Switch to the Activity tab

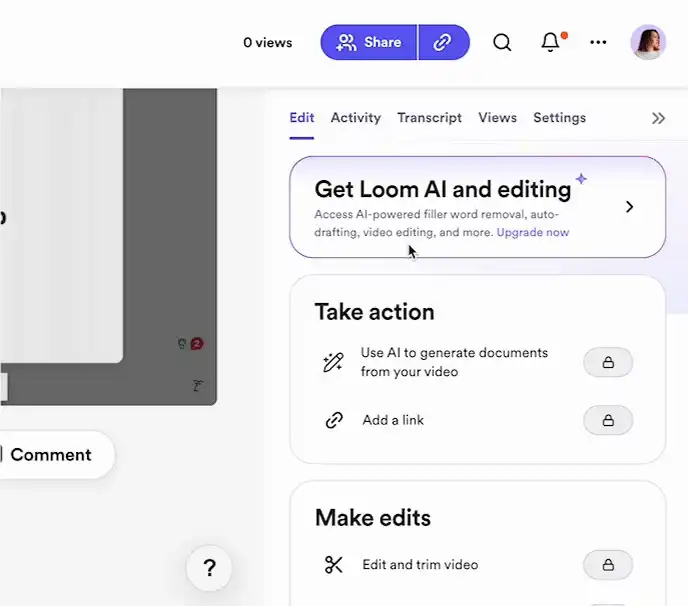point(355,118)
